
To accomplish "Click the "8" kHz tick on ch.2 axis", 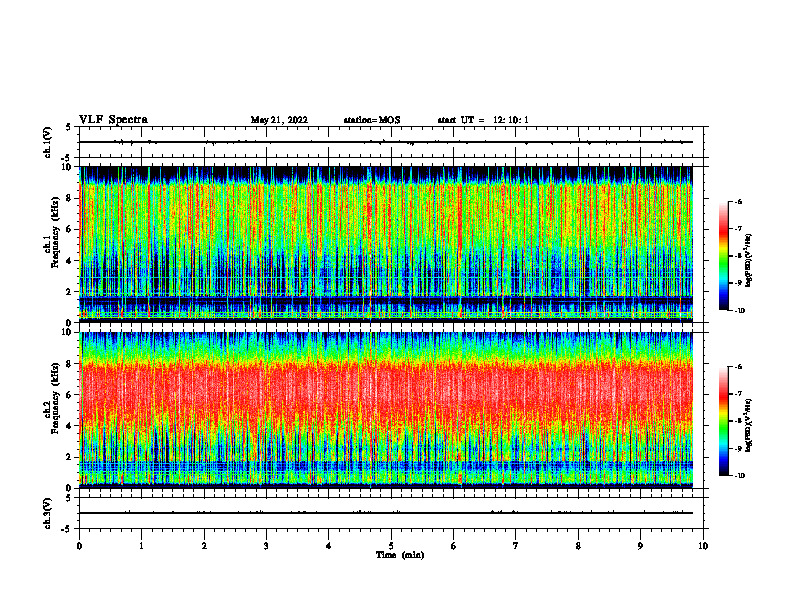I will point(70,364).
